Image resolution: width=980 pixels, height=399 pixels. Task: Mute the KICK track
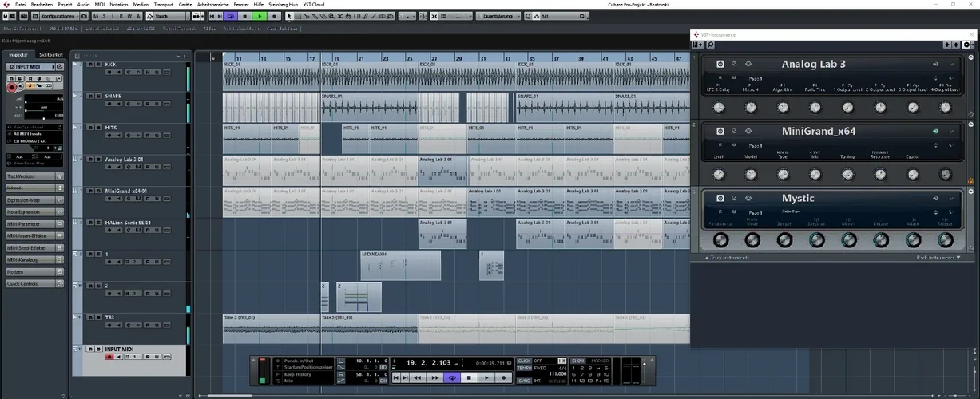click(x=90, y=65)
